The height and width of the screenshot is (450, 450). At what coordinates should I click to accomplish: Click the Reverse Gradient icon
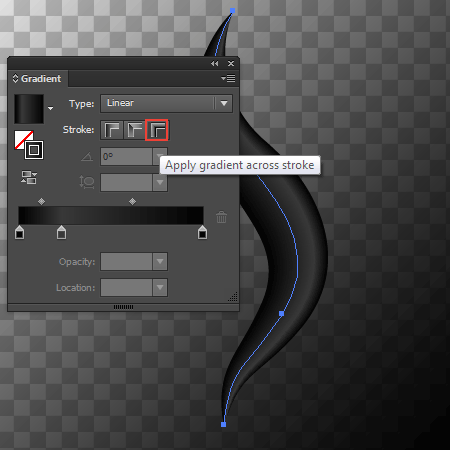(x=29, y=177)
